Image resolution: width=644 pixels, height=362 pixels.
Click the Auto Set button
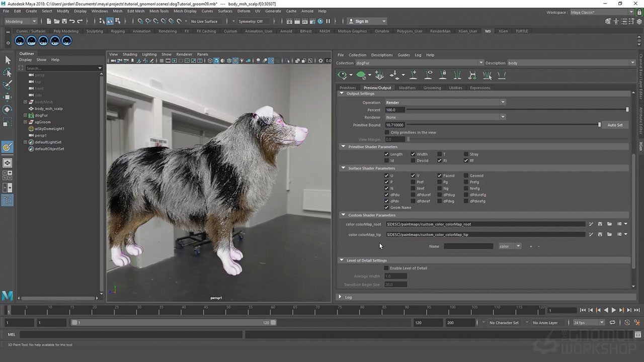(x=615, y=125)
